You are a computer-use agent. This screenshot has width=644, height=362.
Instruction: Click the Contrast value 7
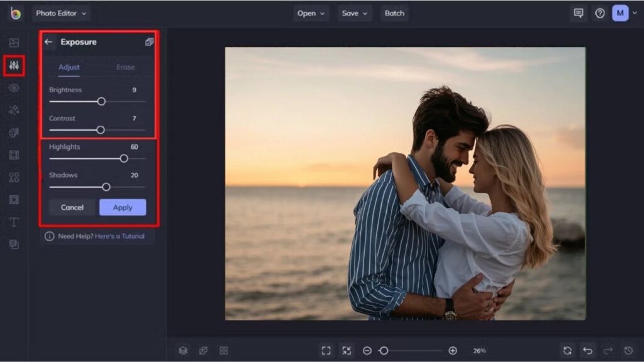tap(135, 118)
